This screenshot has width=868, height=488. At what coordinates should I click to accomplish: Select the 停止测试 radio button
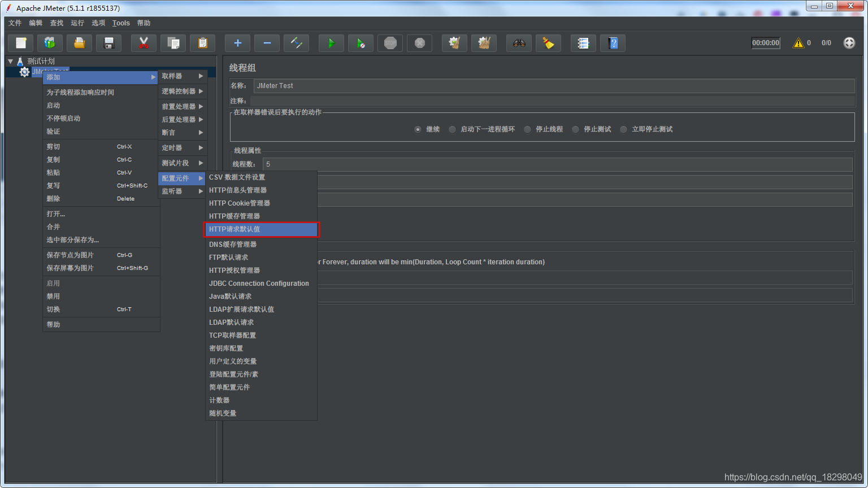575,129
